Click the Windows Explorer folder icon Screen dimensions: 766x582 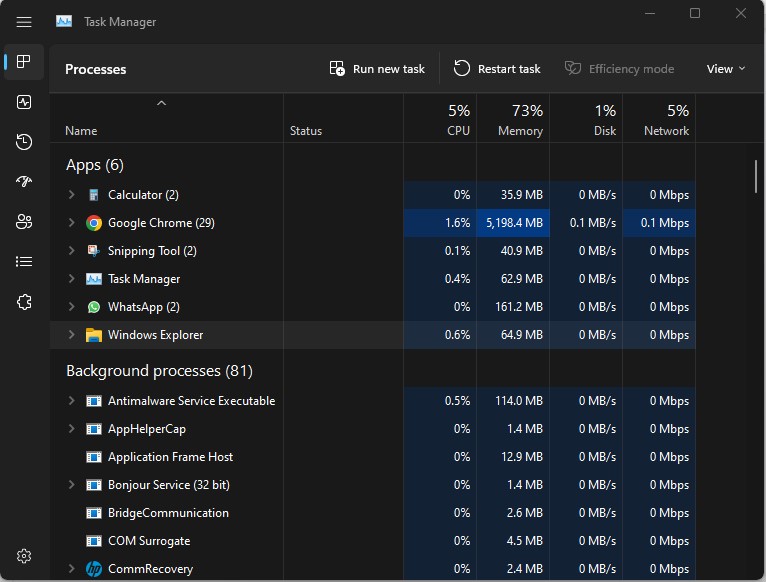(x=93, y=335)
